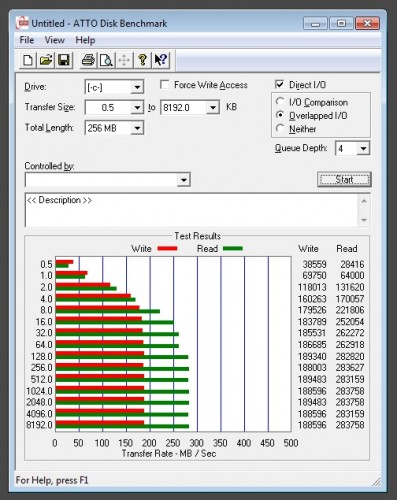Click the yellow question mark About icon

coord(143,60)
